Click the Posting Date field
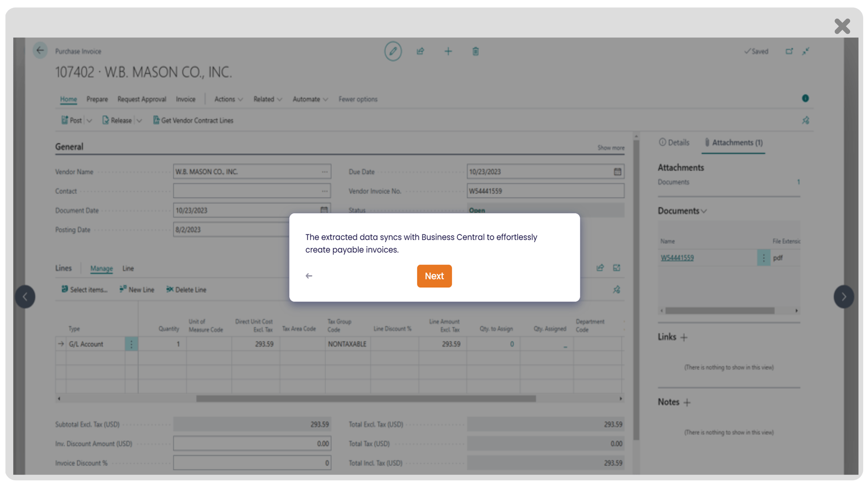The height and width of the screenshot is (488, 868). point(231,229)
